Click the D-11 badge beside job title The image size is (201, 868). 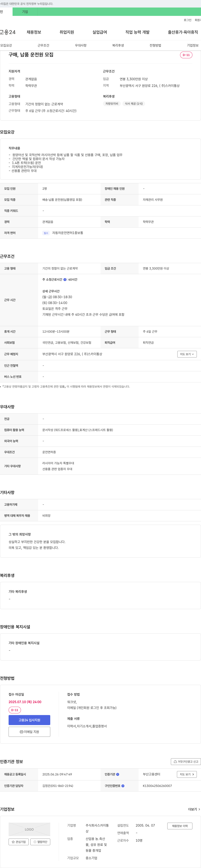tap(186, 55)
